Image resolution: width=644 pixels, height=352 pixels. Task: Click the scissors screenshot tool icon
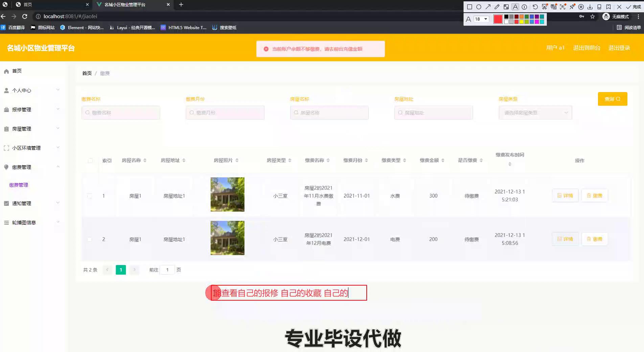click(544, 7)
